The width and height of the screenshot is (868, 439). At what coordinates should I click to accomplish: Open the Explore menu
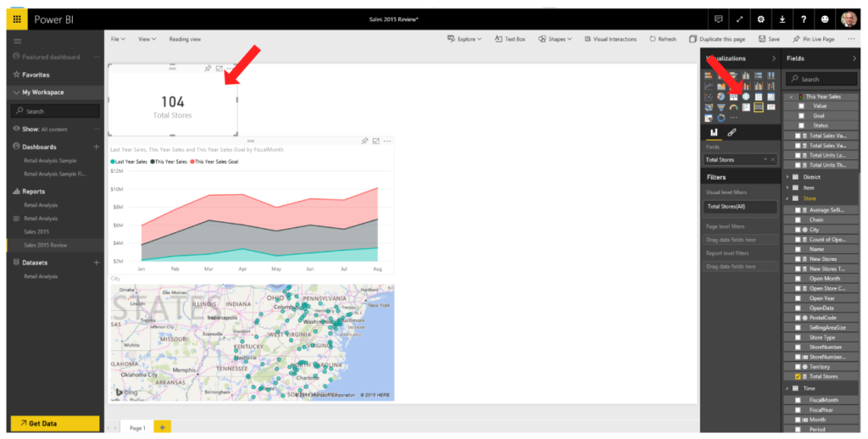click(464, 39)
